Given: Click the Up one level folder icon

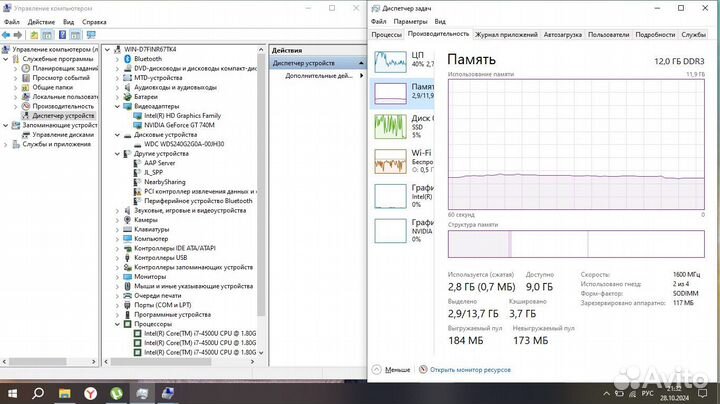Looking at the screenshot, I should pyautogui.click(x=34, y=35).
